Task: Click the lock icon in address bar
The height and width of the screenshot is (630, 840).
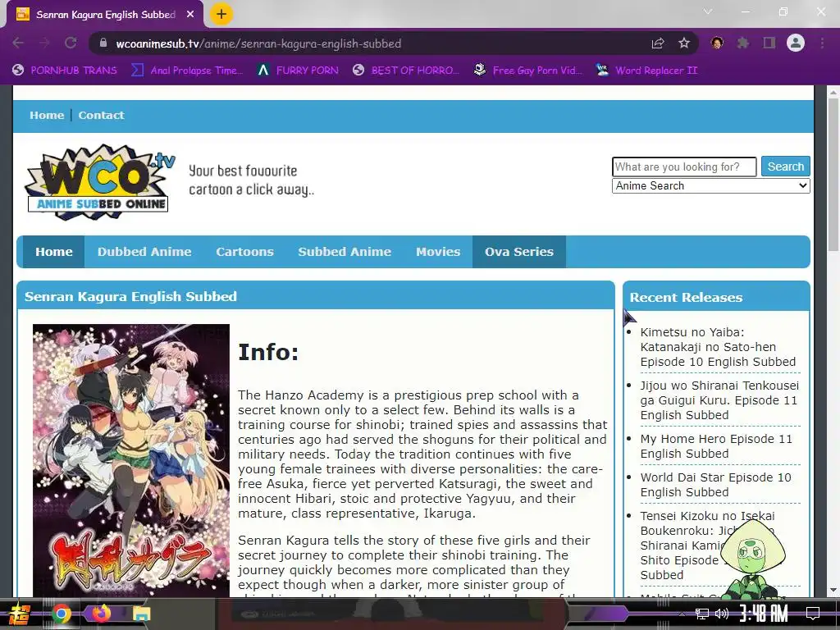Action: pos(103,43)
